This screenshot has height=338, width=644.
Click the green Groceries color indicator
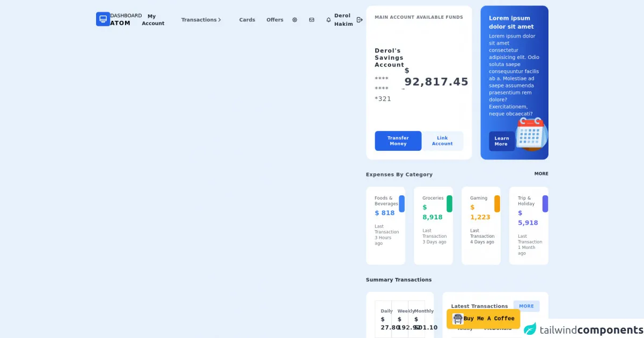[449, 204]
